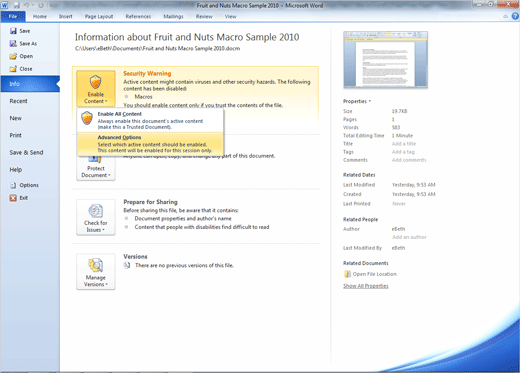Click the Macros disabled content item
The image size is (520, 373).
[x=143, y=97]
